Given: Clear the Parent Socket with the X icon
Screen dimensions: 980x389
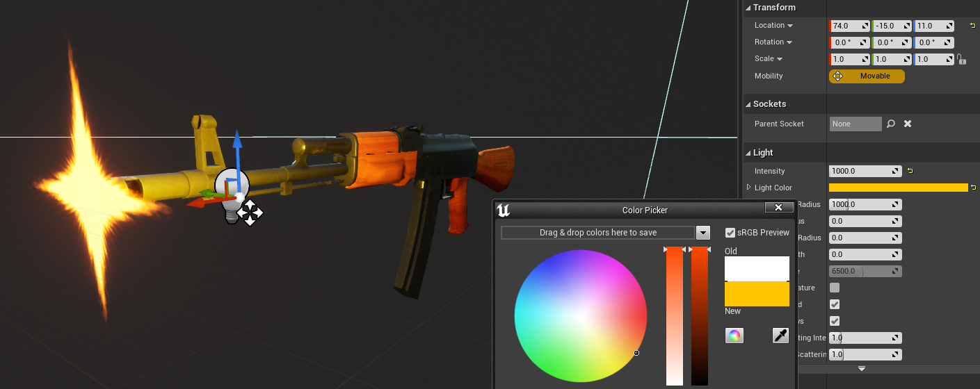Looking at the screenshot, I should (908, 124).
